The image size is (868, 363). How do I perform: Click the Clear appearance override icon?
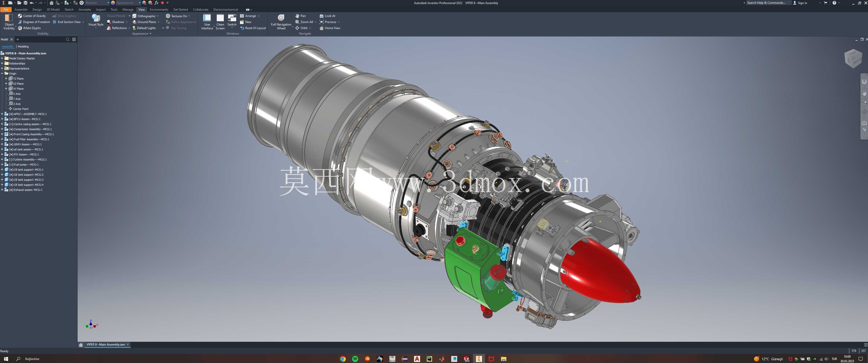tap(150, 3)
